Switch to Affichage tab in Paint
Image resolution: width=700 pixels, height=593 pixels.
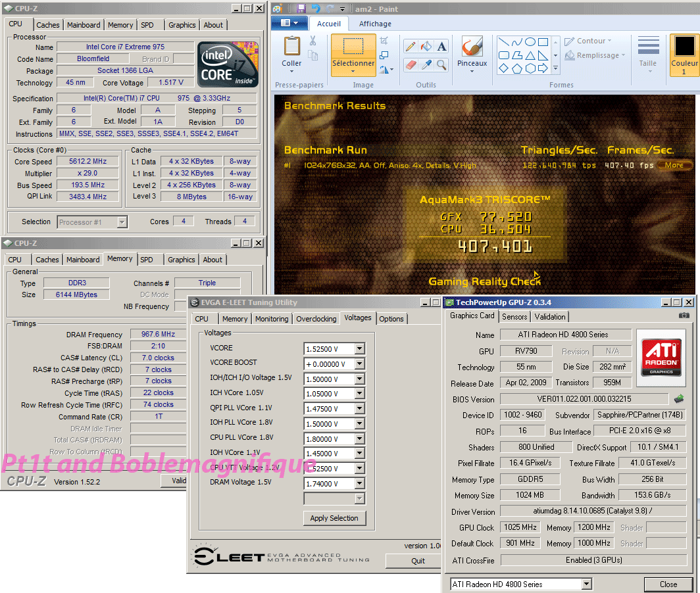[375, 24]
